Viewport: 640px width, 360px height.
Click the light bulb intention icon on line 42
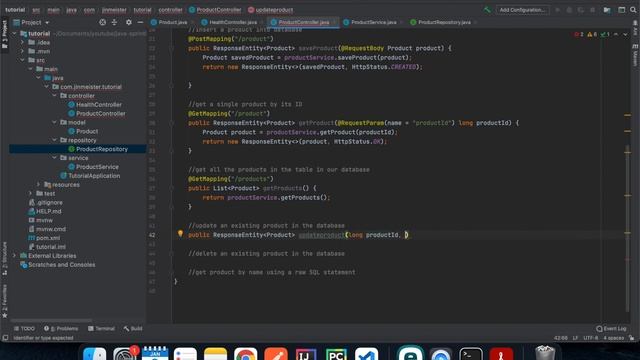tap(180, 234)
